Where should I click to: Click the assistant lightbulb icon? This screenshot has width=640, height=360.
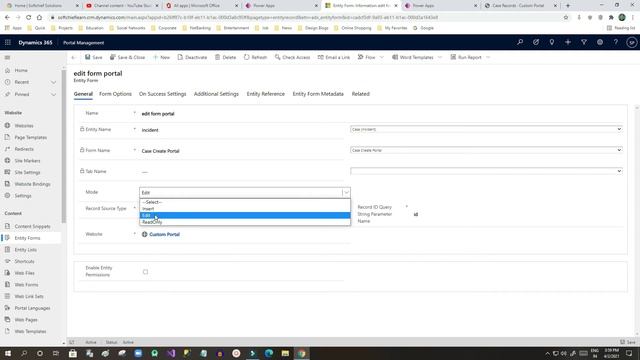552,42
